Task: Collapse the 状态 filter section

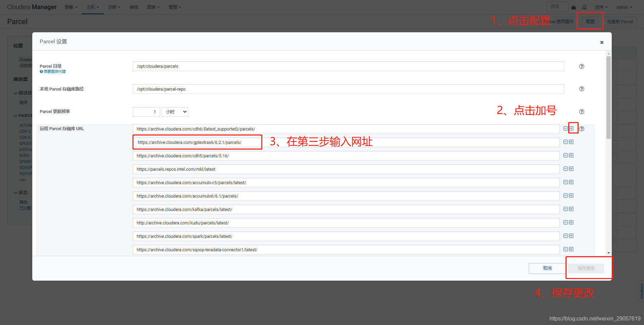Action: tap(20, 193)
